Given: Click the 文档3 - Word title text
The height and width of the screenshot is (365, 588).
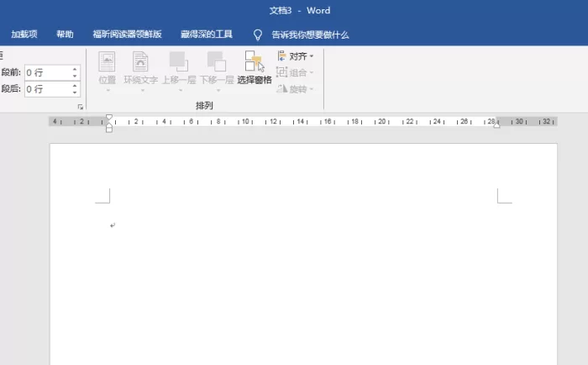Looking at the screenshot, I should (300, 11).
